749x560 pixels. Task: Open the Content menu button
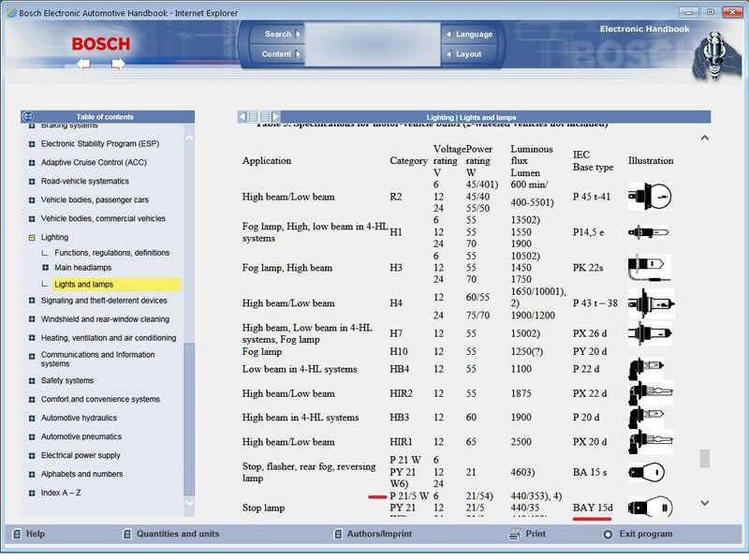(x=281, y=54)
